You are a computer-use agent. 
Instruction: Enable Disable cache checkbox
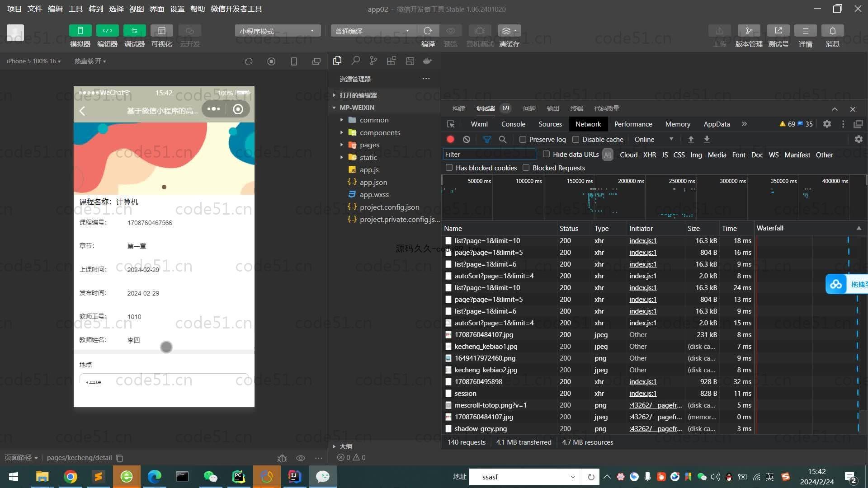(x=576, y=139)
